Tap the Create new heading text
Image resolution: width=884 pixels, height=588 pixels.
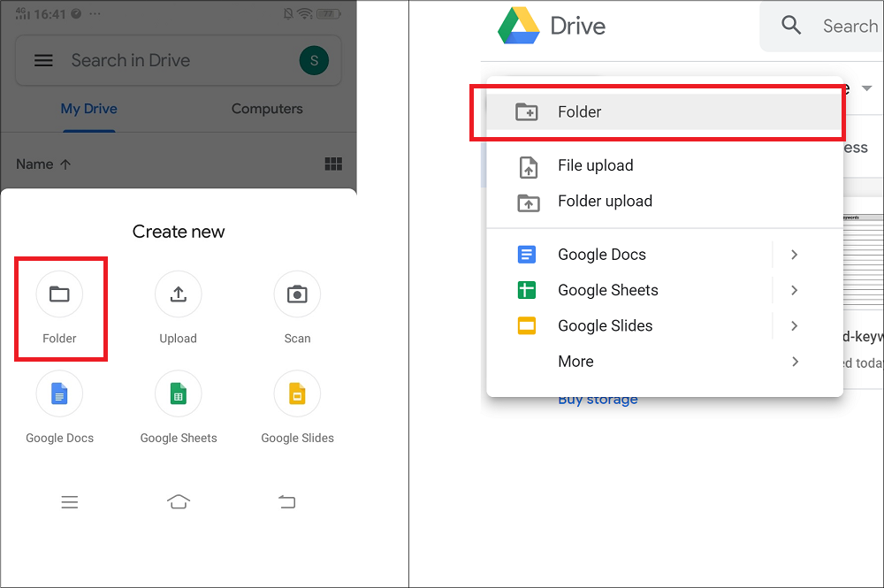(x=179, y=232)
